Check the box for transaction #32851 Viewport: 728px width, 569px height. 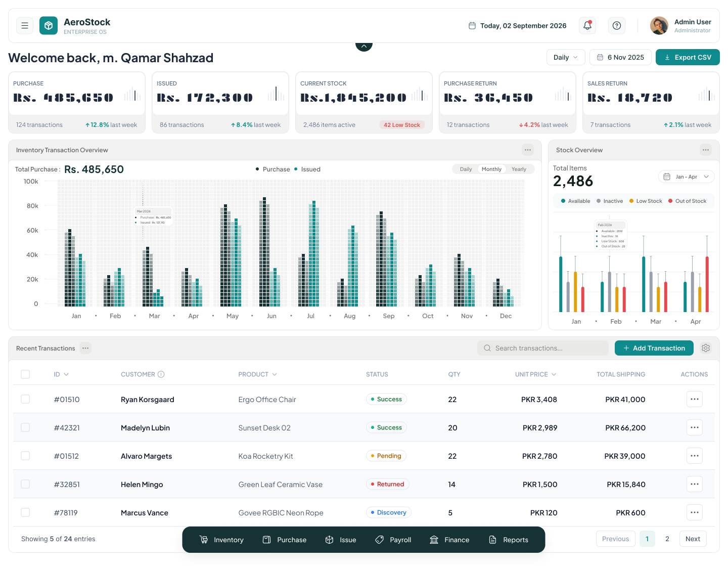point(25,484)
